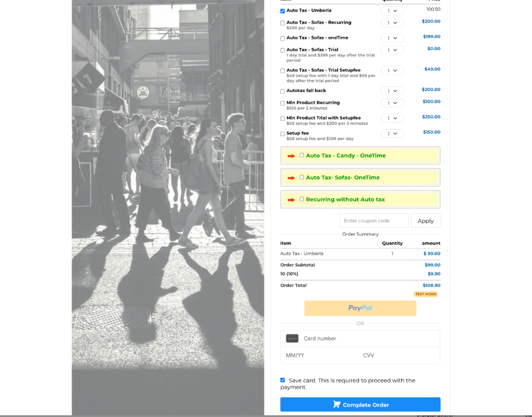Focus the Card number field
Image resolution: width=532 pixels, height=417 pixels.
[360, 339]
